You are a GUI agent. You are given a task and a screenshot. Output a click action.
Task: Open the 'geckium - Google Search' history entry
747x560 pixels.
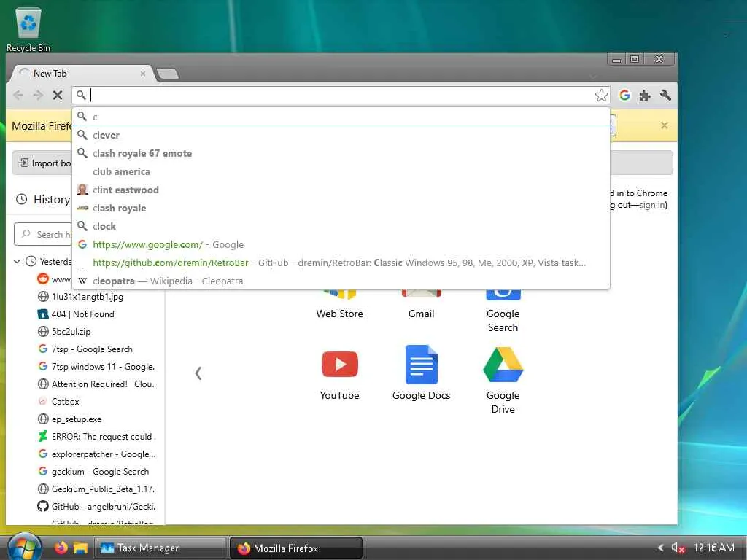93,472
